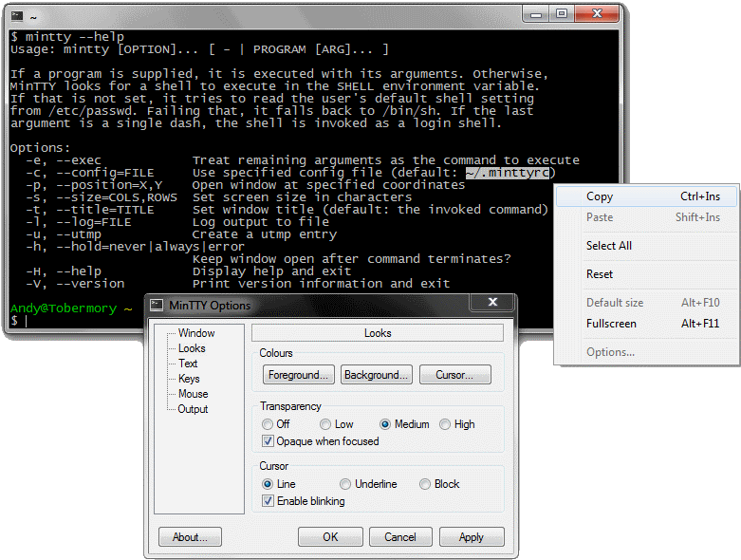
Task: Choose Default size menu entry
Action: click(x=646, y=303)
